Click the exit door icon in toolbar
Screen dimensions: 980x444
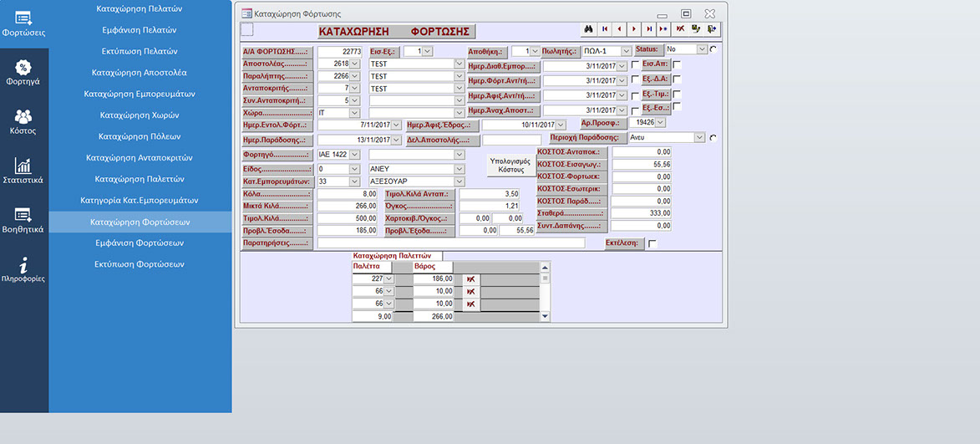point(711,29)
